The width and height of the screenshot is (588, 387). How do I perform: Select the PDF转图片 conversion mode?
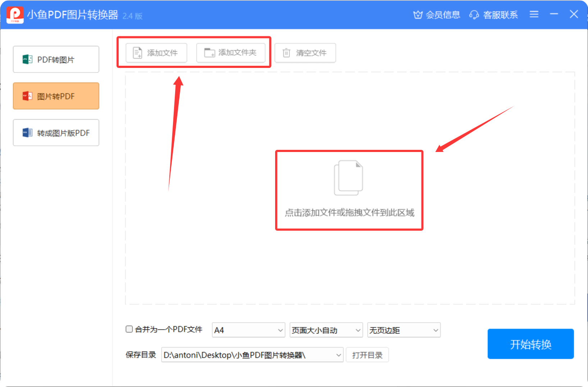point(56,59)
